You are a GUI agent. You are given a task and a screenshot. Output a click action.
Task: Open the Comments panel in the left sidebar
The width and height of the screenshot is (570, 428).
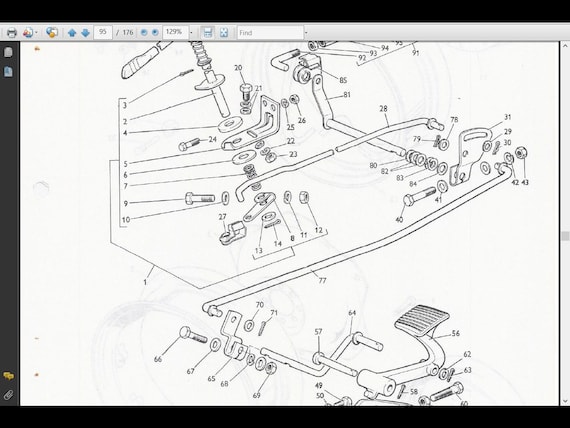pyautogui.click(x=8, y=376)
